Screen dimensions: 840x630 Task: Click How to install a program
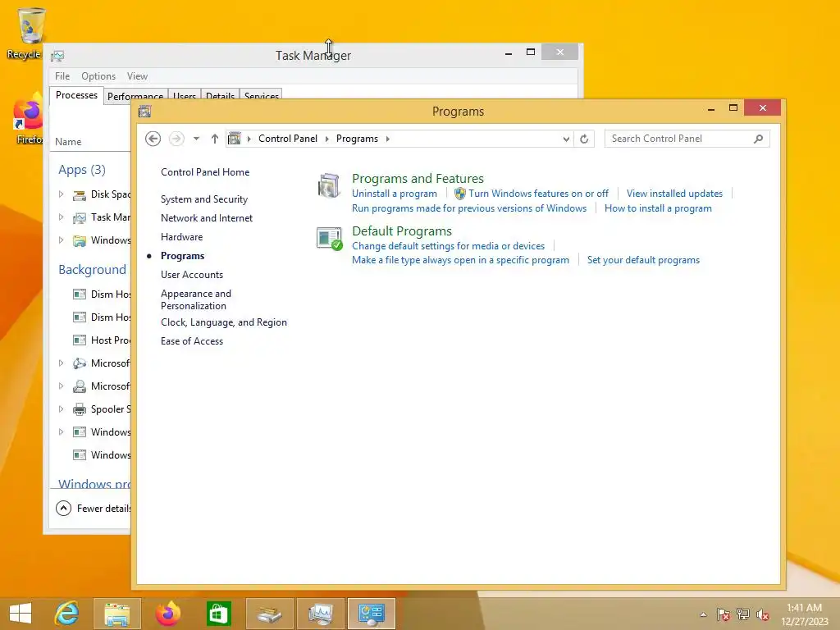point(658,208)
